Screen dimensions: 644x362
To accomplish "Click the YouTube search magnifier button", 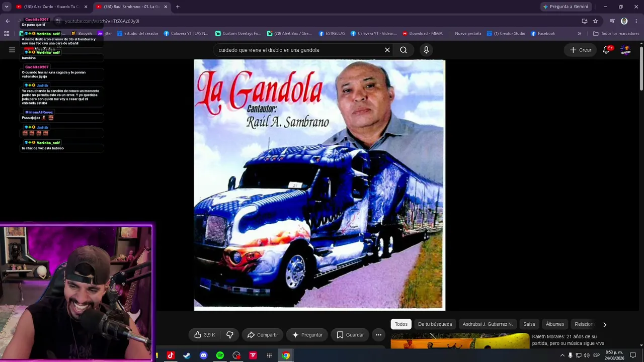I will click(404, 50).
